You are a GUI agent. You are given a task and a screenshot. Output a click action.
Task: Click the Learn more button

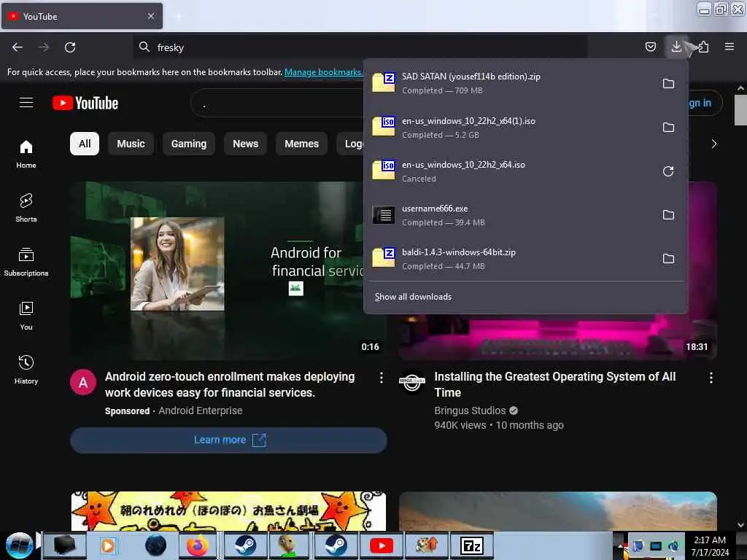coord(228,440)
